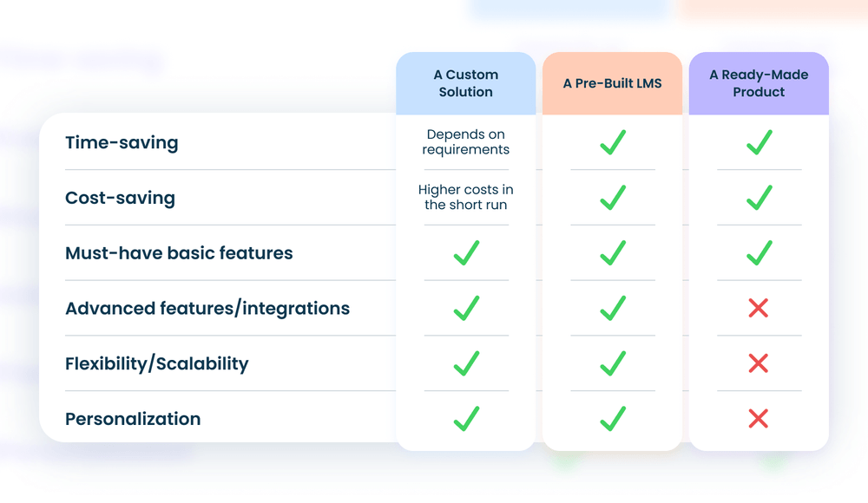The height and width of the screenshot is (503, 868).
Task: Click red X for Ready-Made Advanced features
Action: click(x=759, y=308)
